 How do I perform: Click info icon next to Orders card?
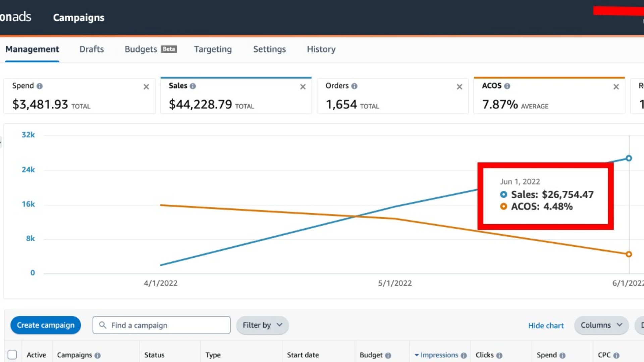click(x=354, y=86)
